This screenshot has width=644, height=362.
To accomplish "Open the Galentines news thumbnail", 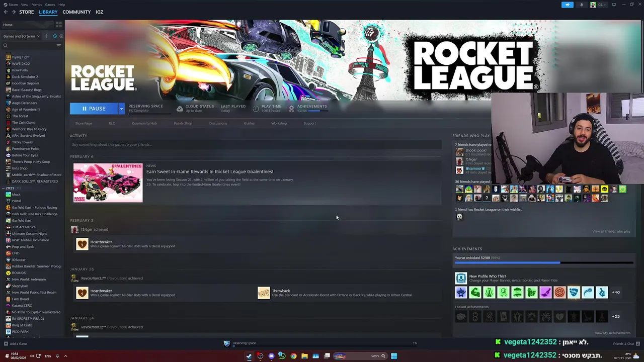I will pos(108,183).
